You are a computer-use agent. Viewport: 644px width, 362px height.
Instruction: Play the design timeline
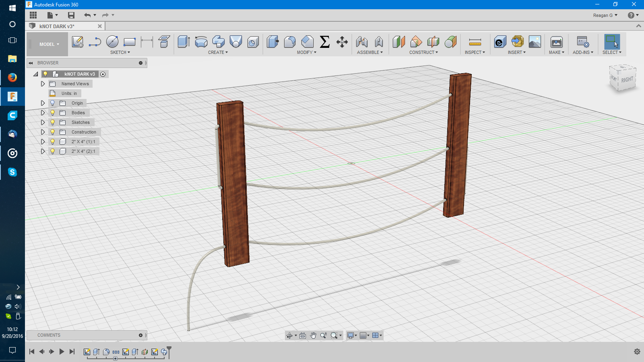click(x=62, y=352)
